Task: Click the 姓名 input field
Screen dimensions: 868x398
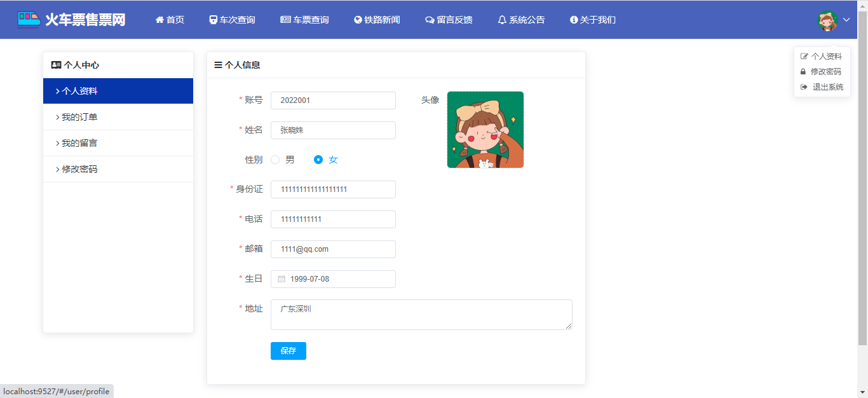Action: (333, 130)
